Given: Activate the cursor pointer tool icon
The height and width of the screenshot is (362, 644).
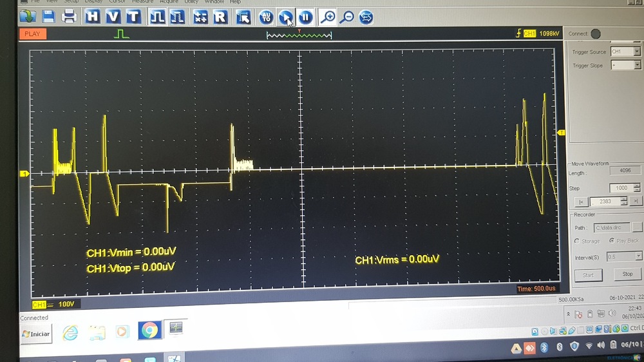Looking at the screenshot, I should coord(243,17).
